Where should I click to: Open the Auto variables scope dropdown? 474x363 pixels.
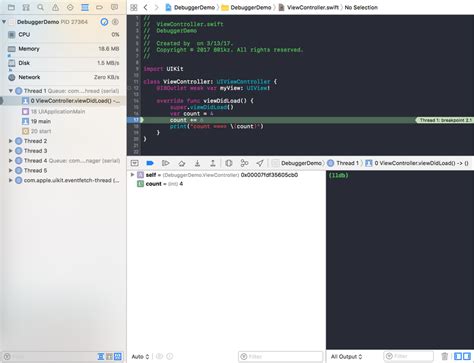(x=140, y=356)
